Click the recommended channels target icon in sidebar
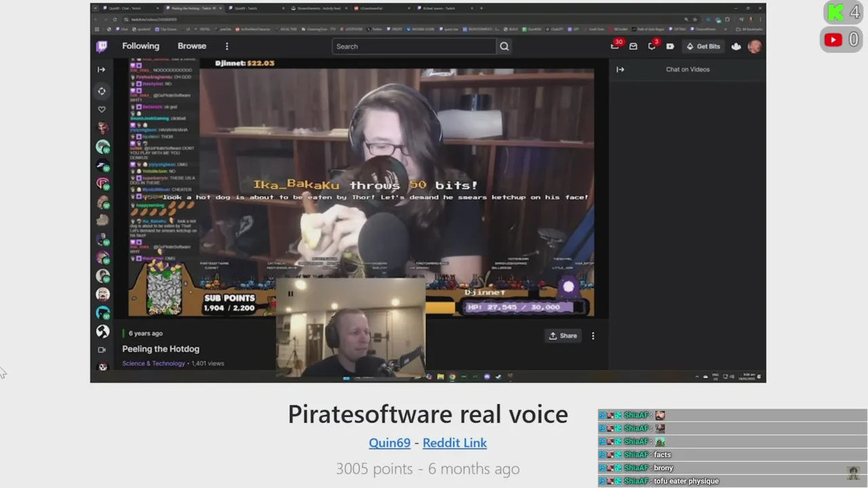 coord(102,91)
